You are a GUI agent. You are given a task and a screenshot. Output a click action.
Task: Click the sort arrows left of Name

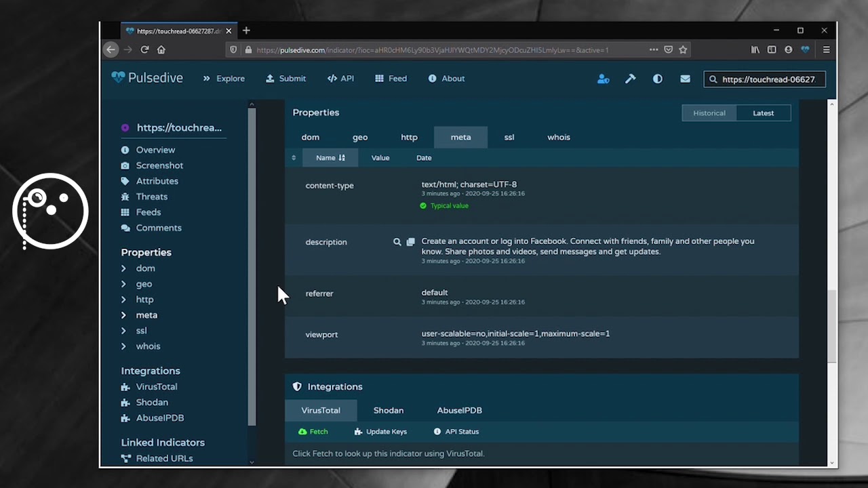click(294, 158)
